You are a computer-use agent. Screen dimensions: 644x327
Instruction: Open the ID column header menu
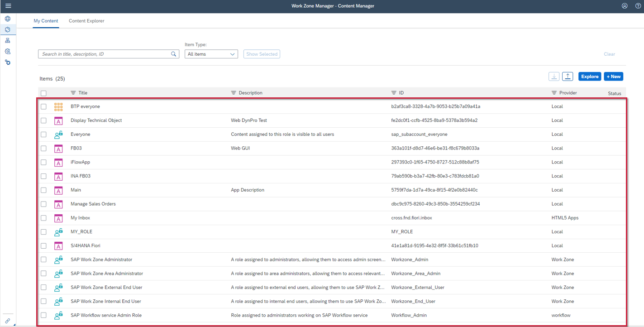(x=397, y=93)
